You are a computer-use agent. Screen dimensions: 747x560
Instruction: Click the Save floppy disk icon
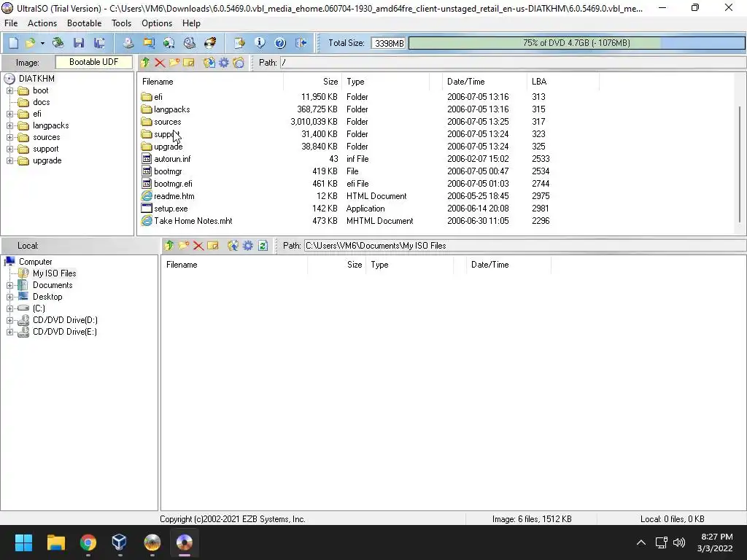tap(79, 43)
